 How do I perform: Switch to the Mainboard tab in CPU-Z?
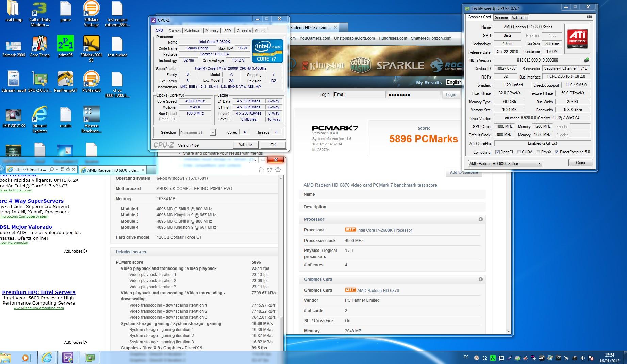193,31
